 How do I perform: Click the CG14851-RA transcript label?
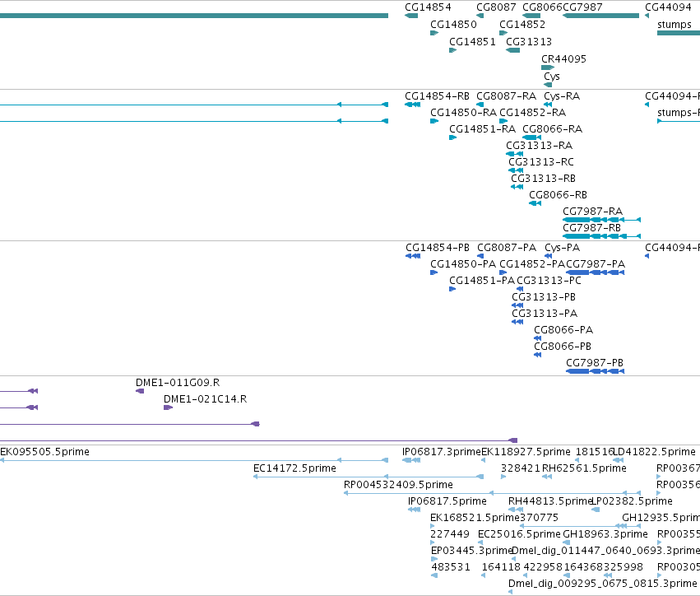[x=482, y=129]
